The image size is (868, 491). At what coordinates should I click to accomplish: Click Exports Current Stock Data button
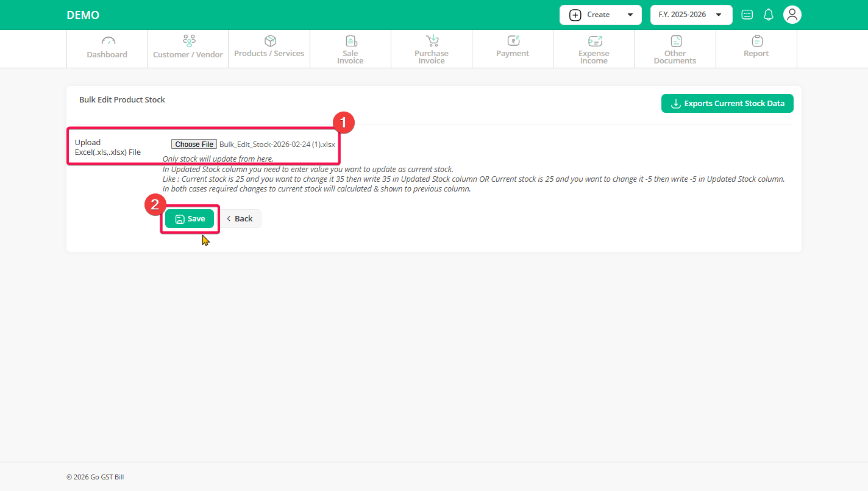[x=727, y=104]
